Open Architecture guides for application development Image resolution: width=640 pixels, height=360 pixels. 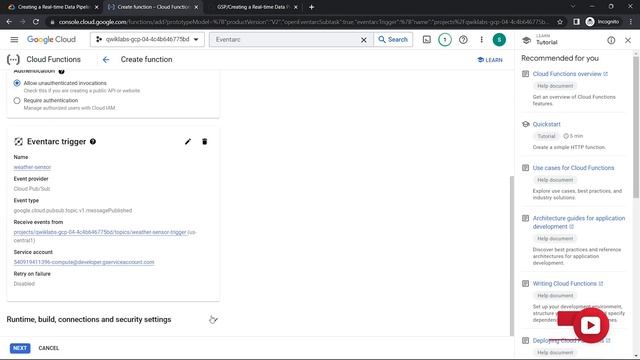coord(579,222)
